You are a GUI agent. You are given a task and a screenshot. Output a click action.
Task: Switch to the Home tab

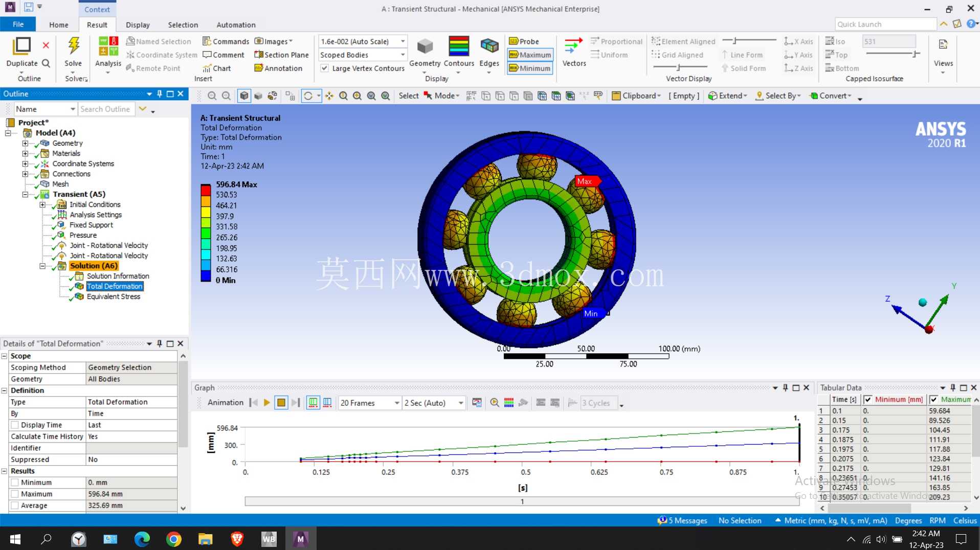[59, 25]
